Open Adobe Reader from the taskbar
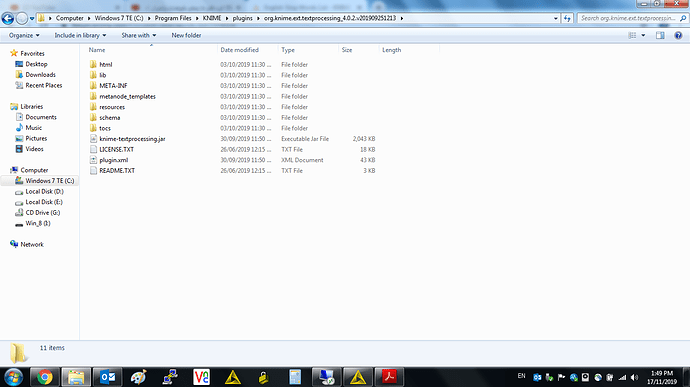The image size is (690, 387). [x=389, y=377]
